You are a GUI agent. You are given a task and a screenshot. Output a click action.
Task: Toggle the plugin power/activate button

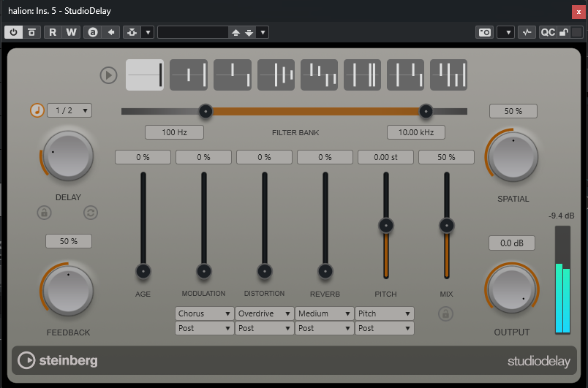point(13,32)
